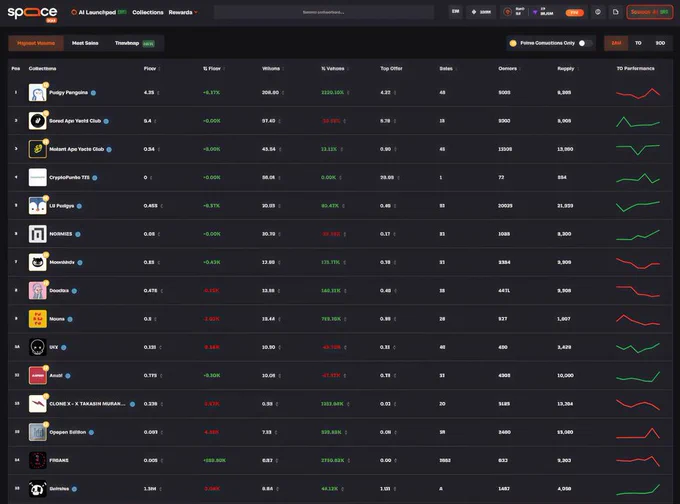This screenshot has height=504, width=680.
Task: Open NORMIES collection avatar
Action: coord(37,234)
